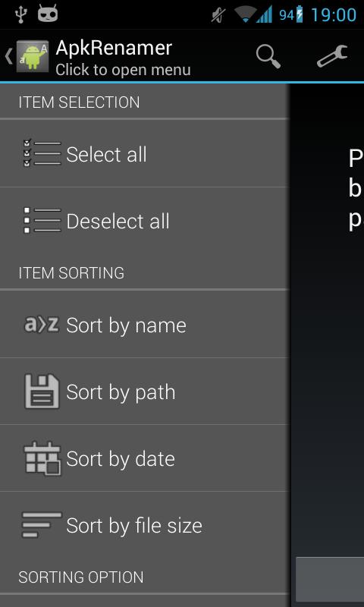Select Sort by name option
Image resolution: width=364 pixels, height=607 pixels.
tap(144, 325)
